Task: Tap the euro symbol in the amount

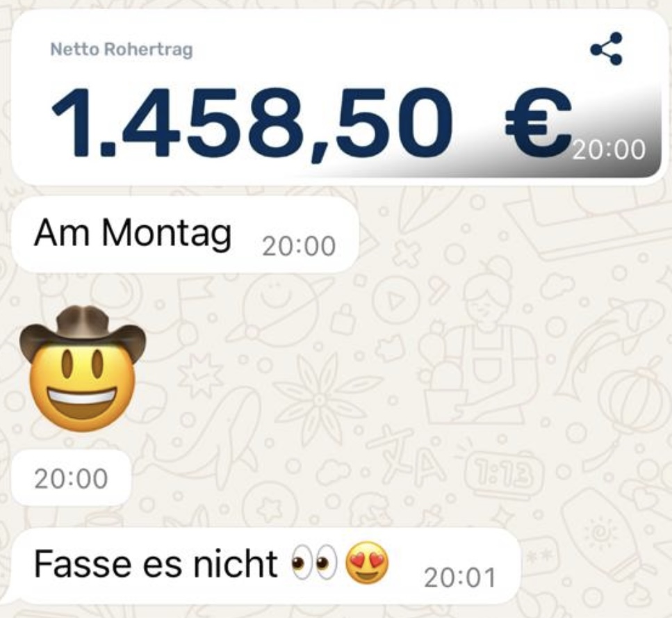Action: [539, 122]
